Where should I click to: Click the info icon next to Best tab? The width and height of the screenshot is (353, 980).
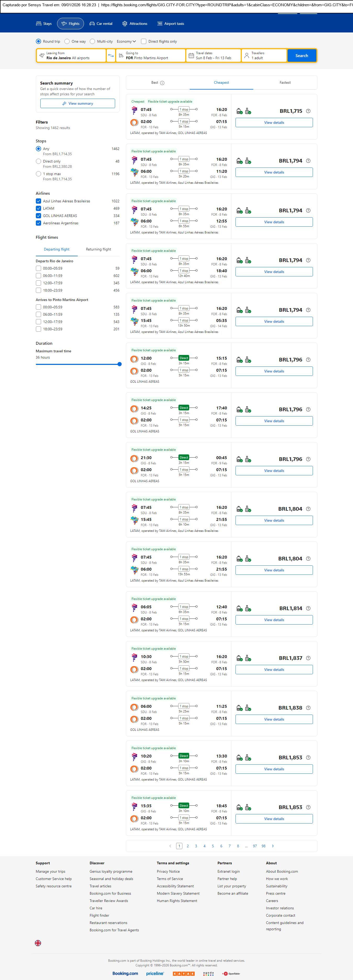pos(163,83)
